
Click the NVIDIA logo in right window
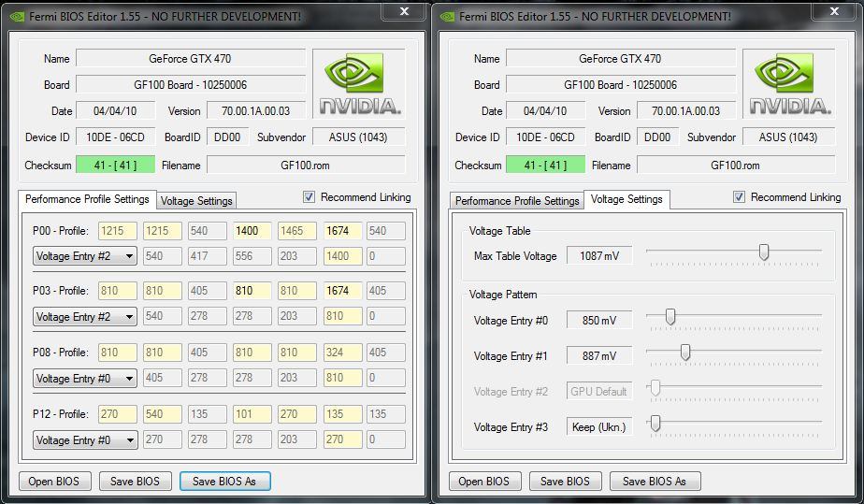tap(788, 84)
